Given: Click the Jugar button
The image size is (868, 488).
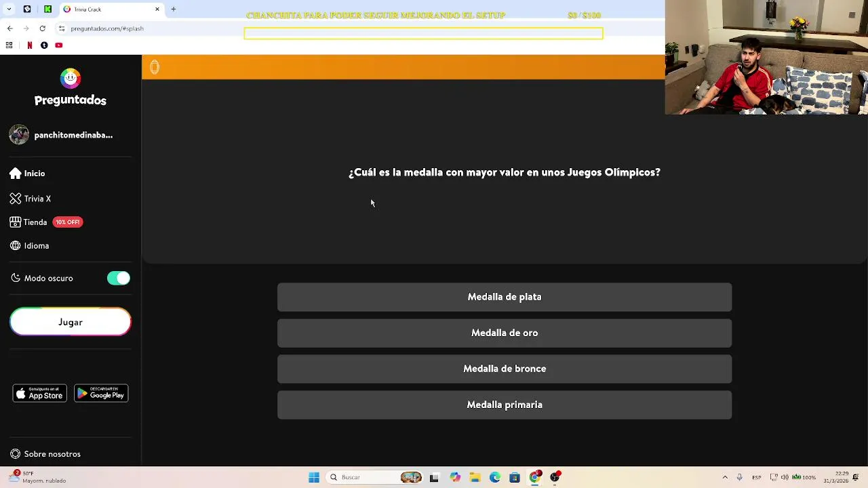Looking at the screenshot, I should point(71,322).
